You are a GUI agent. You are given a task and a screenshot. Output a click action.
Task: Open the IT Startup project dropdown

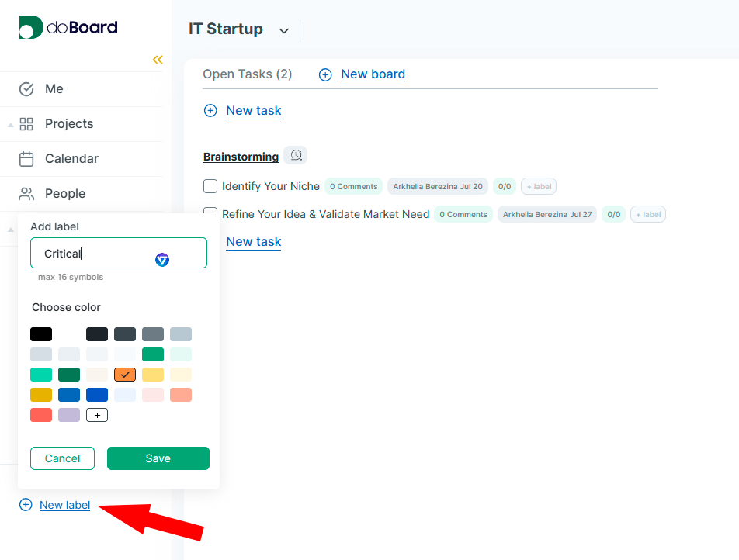click(284, 31)
